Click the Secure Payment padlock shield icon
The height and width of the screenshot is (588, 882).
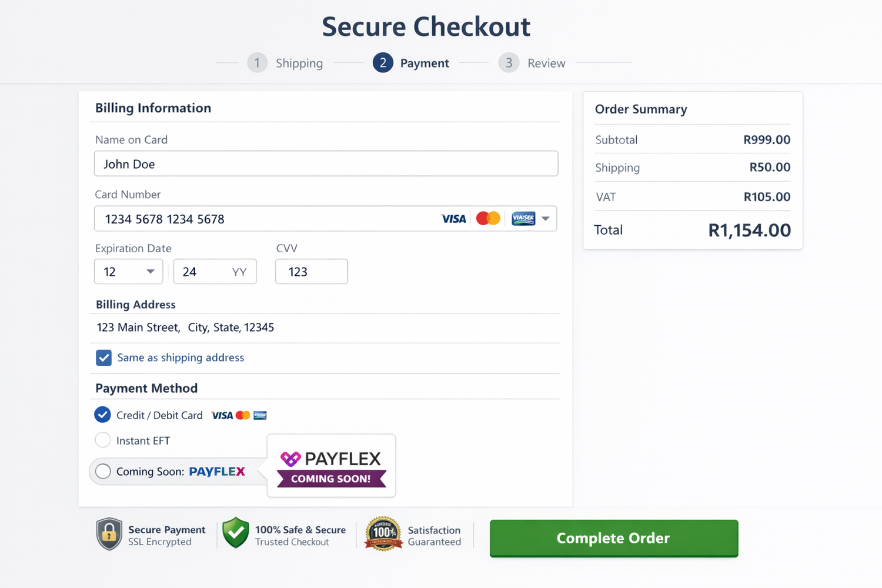click(109, 534)
